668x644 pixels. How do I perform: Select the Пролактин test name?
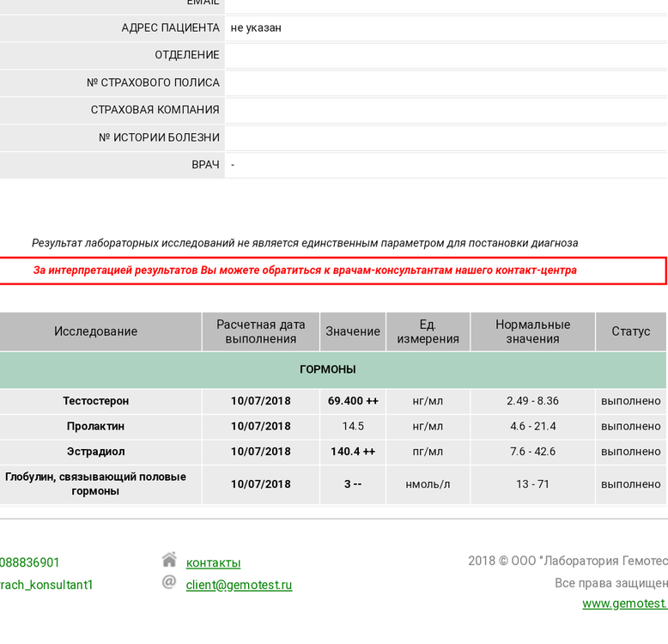[96, 427]
